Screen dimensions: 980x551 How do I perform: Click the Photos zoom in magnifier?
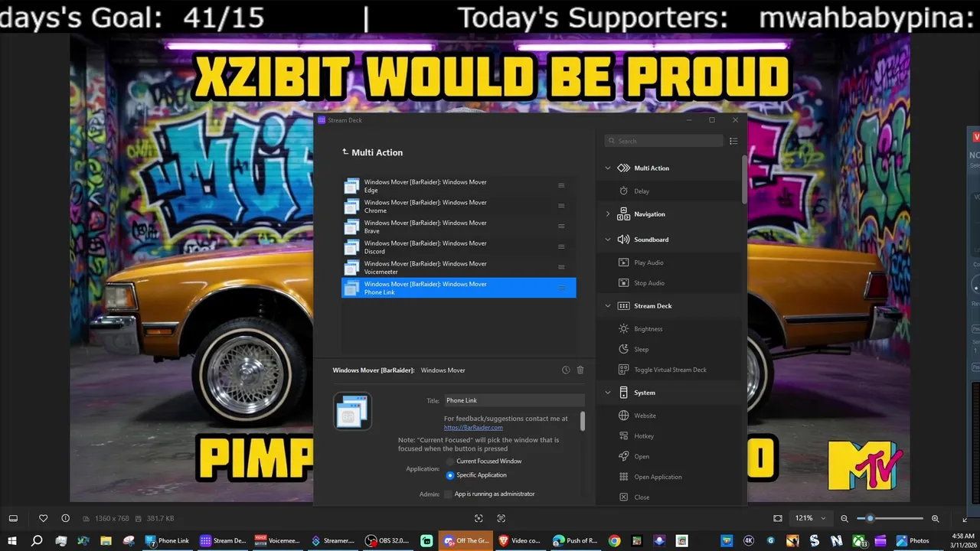[x=935, y=518]
